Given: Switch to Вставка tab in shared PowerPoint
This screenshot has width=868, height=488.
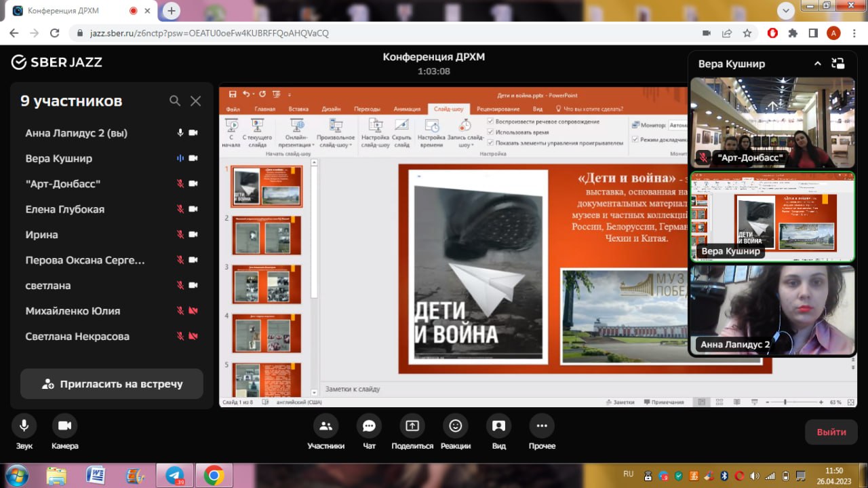Looking at the screenshot, I should 298,109.
